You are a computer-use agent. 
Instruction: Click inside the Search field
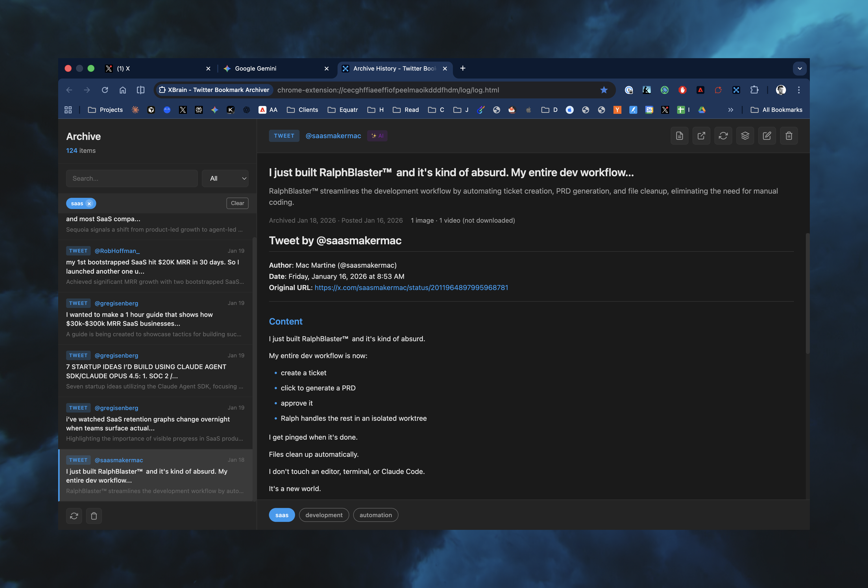point(131,178)
